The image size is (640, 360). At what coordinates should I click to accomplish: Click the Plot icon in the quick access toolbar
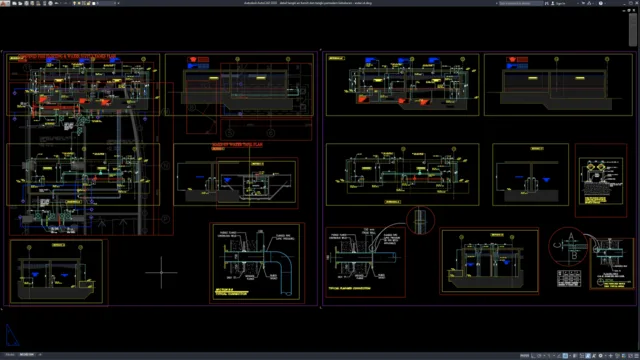[50, 3]
